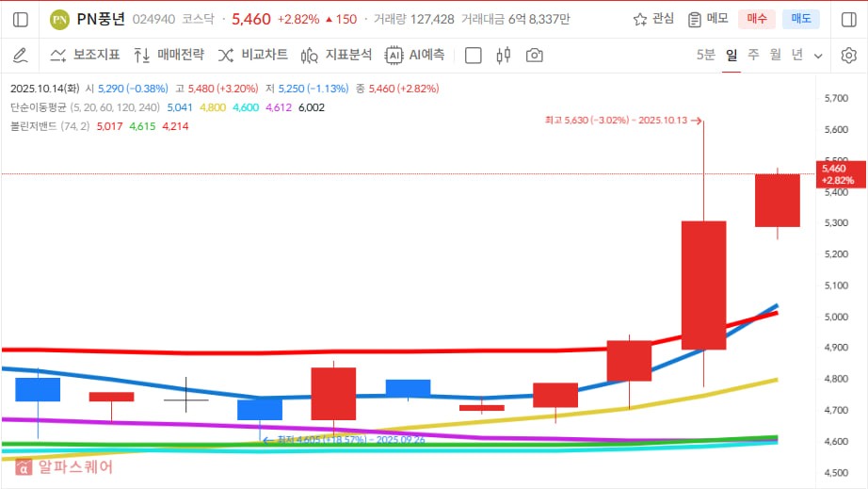Image resolution: width=868 pixels, height=489 pixels.
Task: Click the blue 매도 sell button
Action: tap(800, 19)
